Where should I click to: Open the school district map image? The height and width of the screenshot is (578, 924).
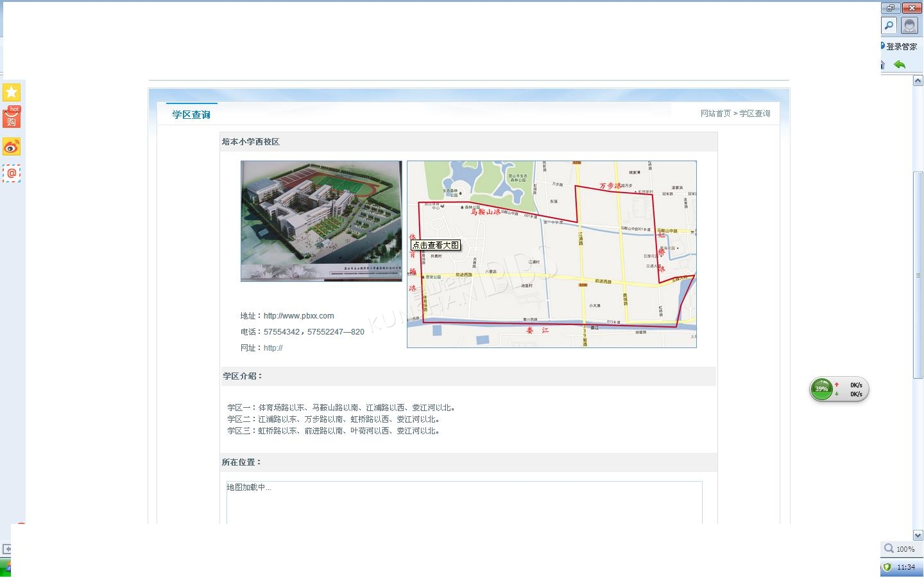(x=552, y=254)
